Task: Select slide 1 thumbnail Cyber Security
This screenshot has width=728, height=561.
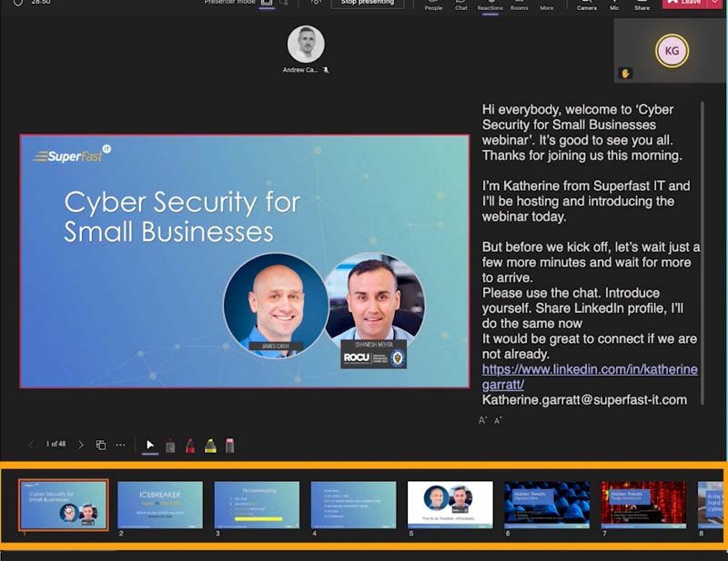Action: (x=64, y=505)
